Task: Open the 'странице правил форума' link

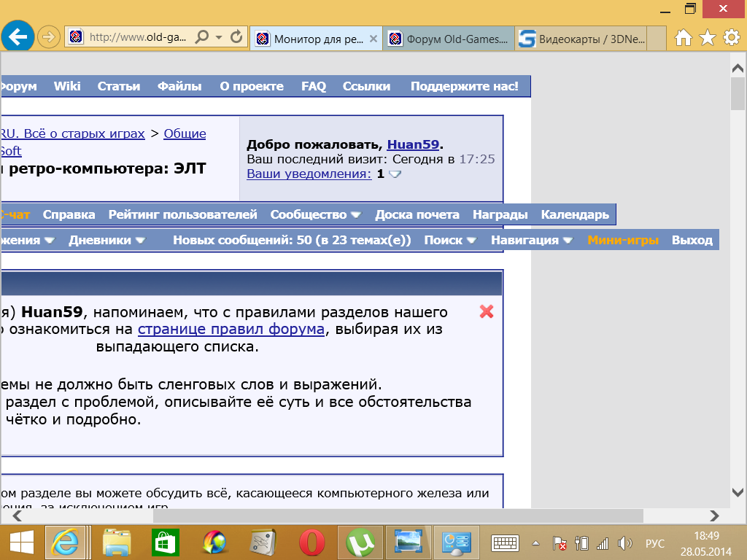Action: point(231,329)
